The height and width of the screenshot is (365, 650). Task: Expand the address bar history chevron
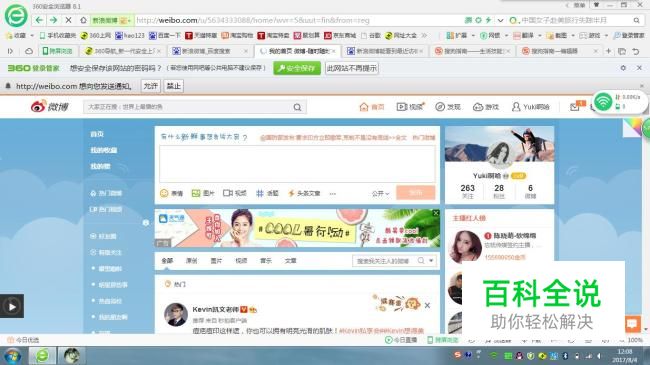(x=500, y=20)
